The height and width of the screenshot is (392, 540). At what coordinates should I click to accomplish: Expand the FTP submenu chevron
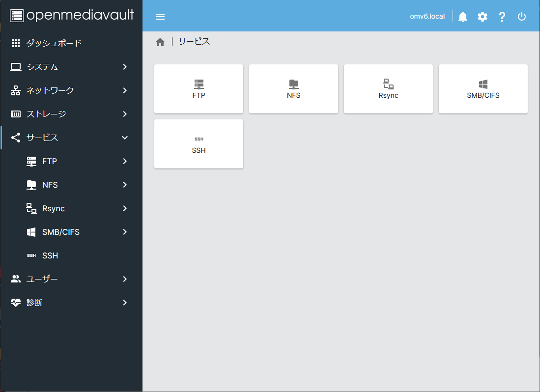[125, 161]
